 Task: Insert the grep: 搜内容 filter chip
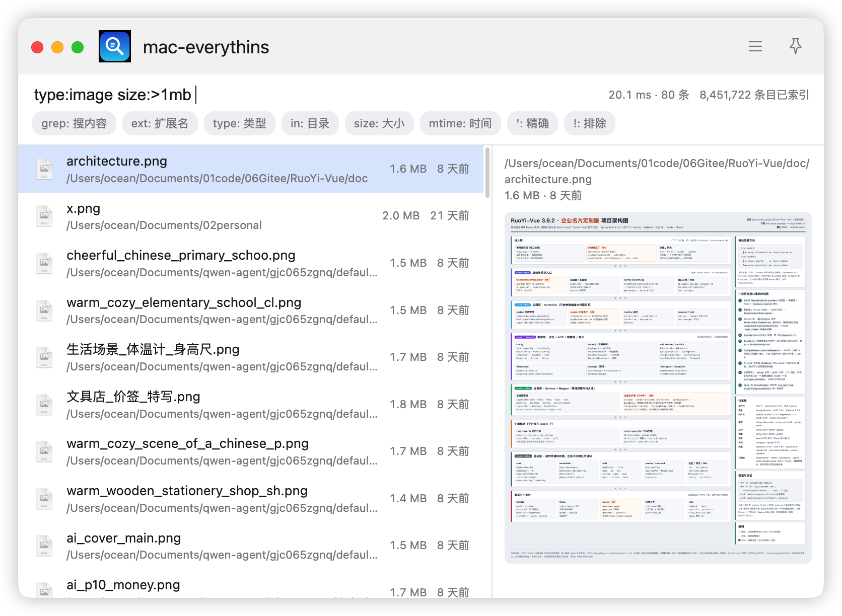[x=74, y=123]
